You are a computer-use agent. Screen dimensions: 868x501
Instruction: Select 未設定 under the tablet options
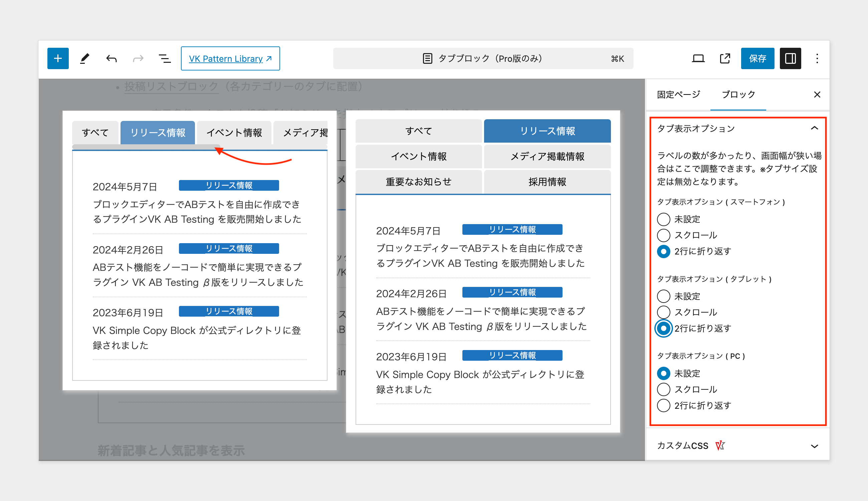click(x=663, y=296)
